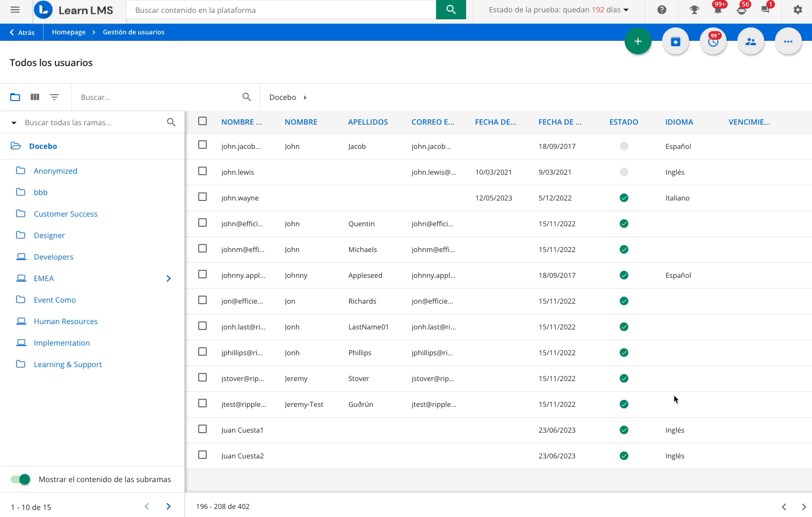Open the background jobs clock button

coord(713,41)
